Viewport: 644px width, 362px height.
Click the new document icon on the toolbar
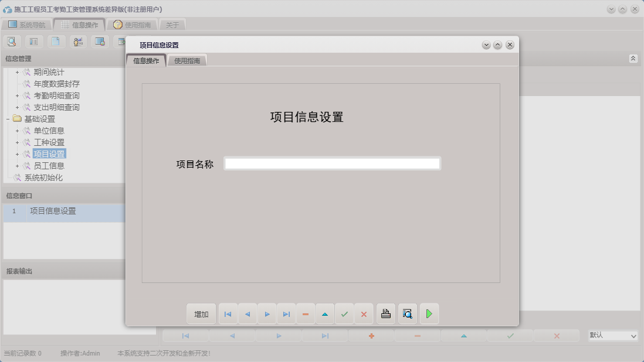[x=56, y=41]
